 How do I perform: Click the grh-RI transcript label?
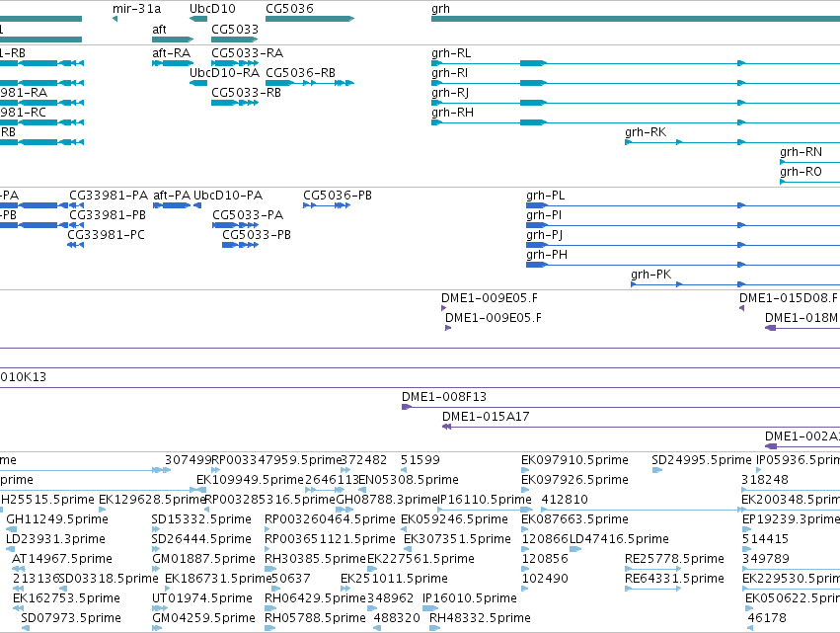point(449,73)
